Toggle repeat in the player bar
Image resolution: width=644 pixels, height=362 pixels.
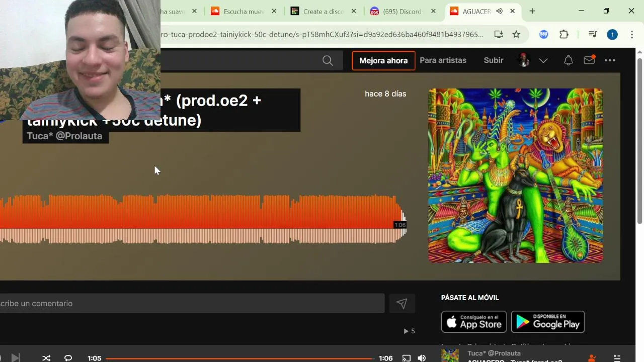click(x=68, y=358)
